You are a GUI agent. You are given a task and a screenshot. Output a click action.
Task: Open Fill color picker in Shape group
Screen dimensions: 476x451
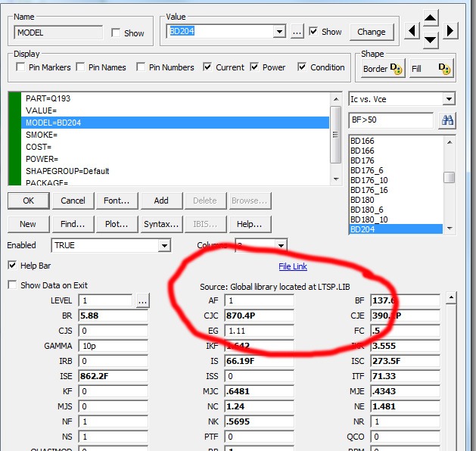[431, 69]
